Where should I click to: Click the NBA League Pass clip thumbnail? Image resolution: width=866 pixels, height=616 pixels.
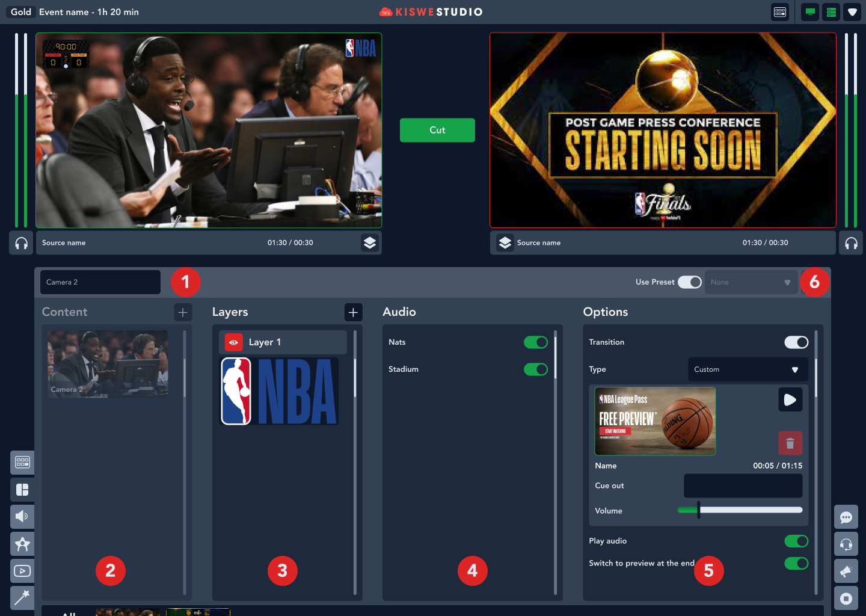pos(656,421)
